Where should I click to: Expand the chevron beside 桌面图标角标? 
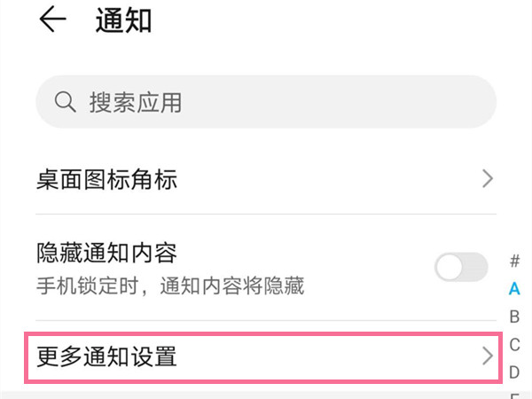point(487,180)
